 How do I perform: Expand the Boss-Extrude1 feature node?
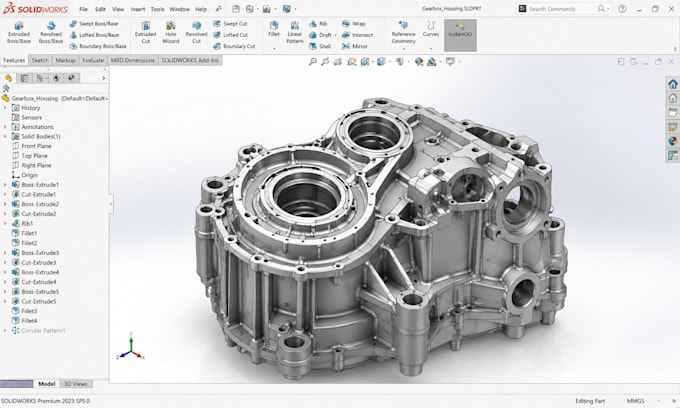click(5, 185)
